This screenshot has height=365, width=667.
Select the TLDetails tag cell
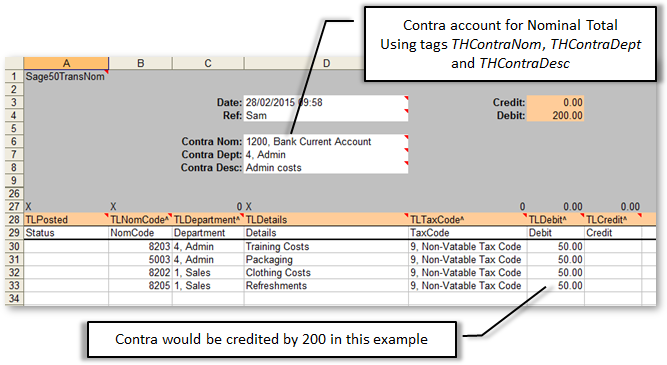tap(326, 220)
